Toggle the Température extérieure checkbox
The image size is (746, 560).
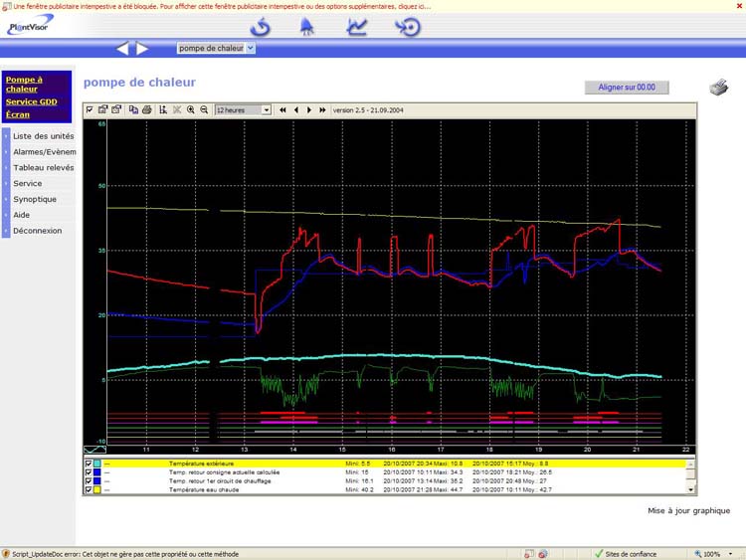pos(89,464)
